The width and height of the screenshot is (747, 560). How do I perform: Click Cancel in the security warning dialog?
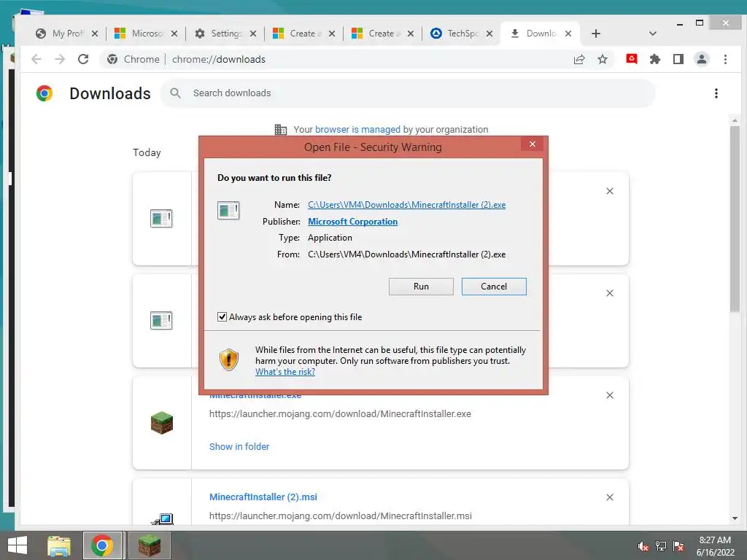coord(494,286)
